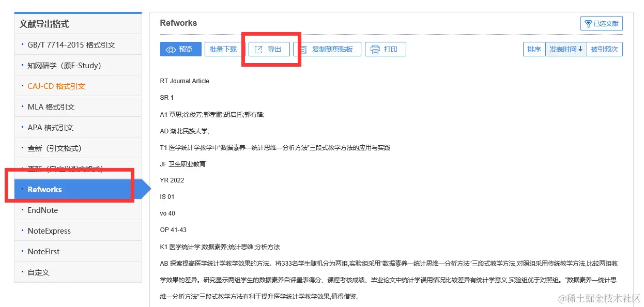Click the 'SR 1' line

(167, 98)
